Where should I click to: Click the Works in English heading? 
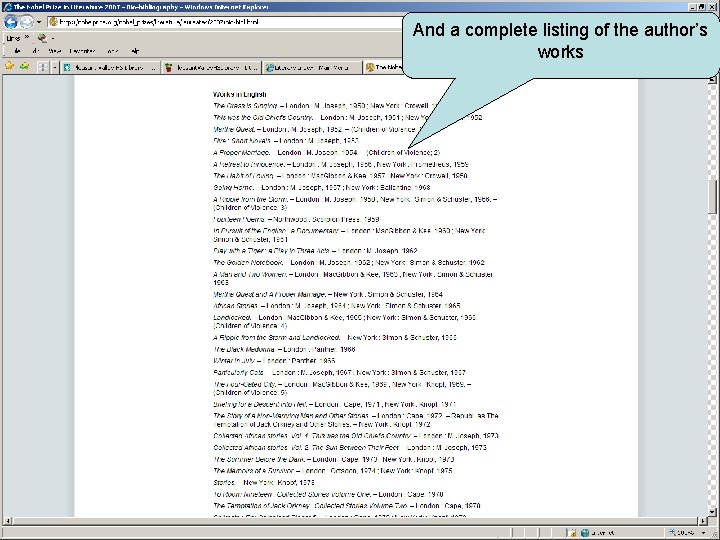[x=240, y=94]
